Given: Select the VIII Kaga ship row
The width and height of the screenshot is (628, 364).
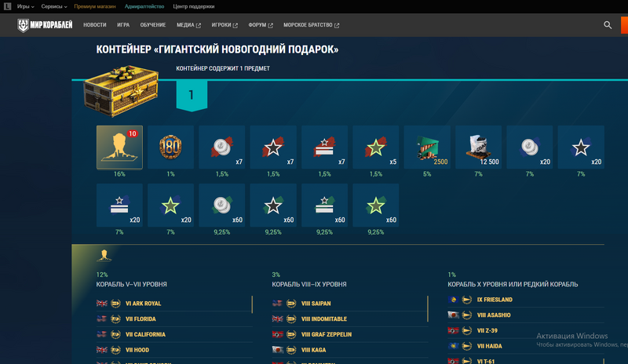Looking at the screenshot, I should tap(349, 350).
